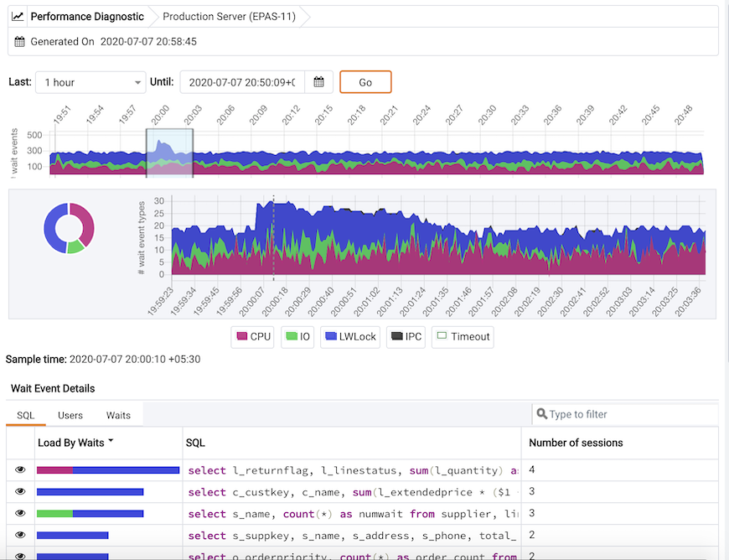The image size is (729, 560).
Task: Toggle eye icon for select c_custkey row
Action: [x=20, y=491]
